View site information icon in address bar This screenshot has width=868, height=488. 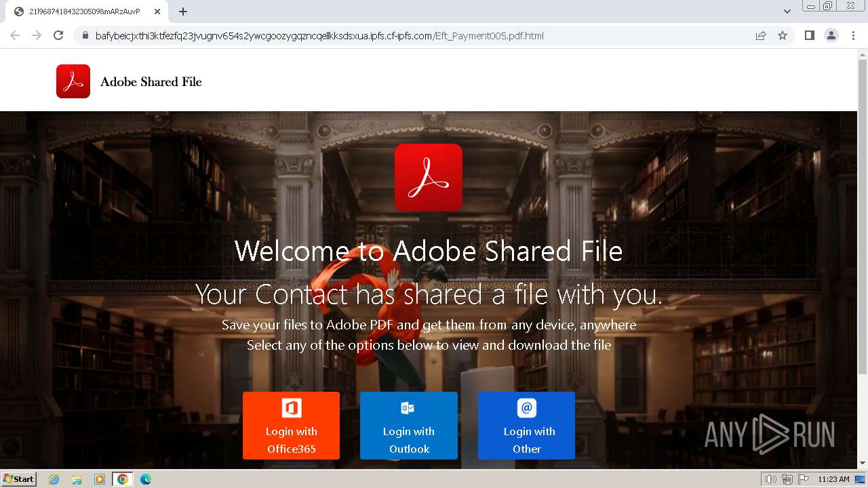pyautogui.click(x=85, y=36)
